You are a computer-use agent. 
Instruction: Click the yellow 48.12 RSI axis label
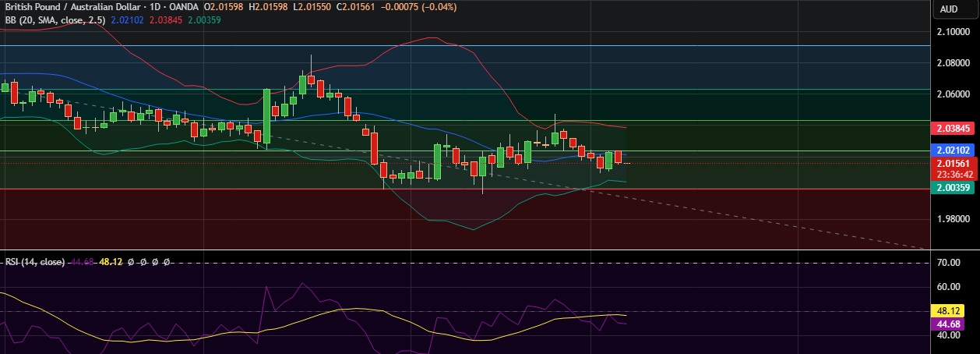click(949, 310)
